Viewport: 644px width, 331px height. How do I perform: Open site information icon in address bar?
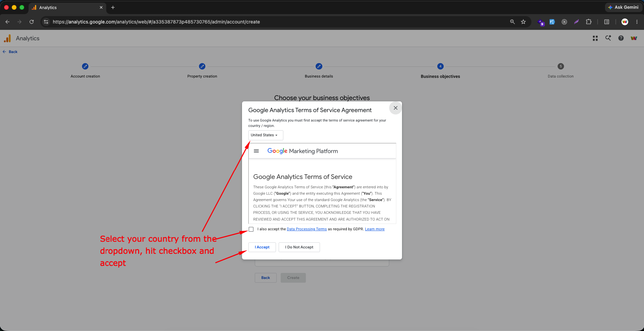46,22
